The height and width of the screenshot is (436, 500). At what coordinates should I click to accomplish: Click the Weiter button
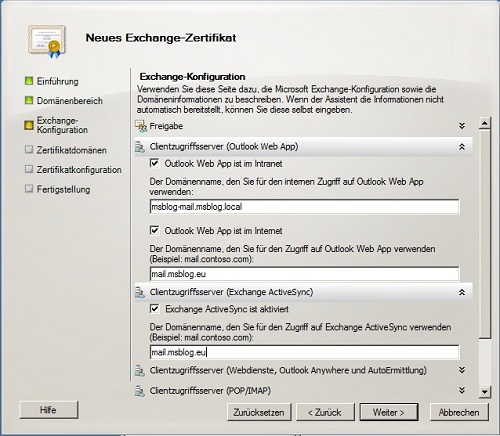tap(389, 412)
